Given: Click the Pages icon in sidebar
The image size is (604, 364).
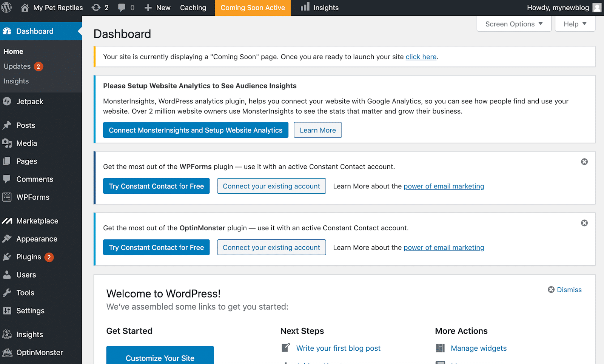Looking at the screenshot, I should pyautogui.click(x=7, y=161).
